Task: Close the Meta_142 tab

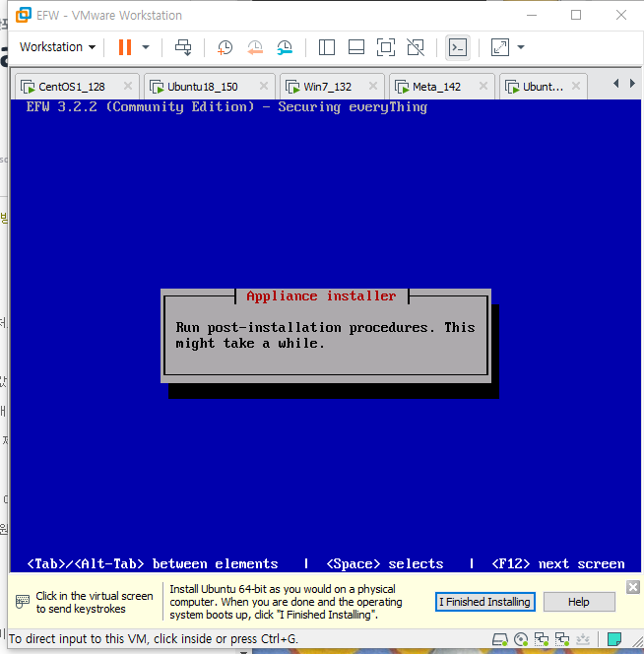Action: tap(483, 86)
